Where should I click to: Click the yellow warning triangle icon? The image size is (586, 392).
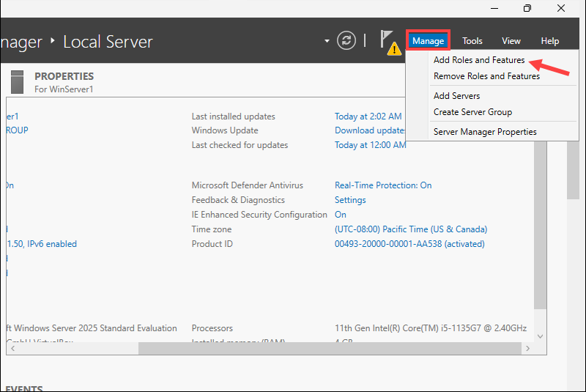pos(394,49)
